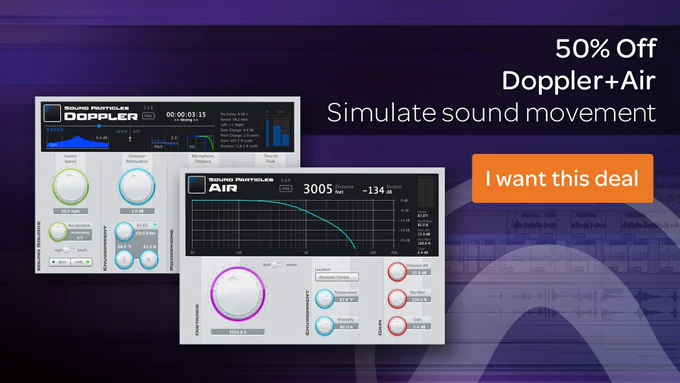
Task: Adjust the red Gain knob in Air
Action: (396, 326)
